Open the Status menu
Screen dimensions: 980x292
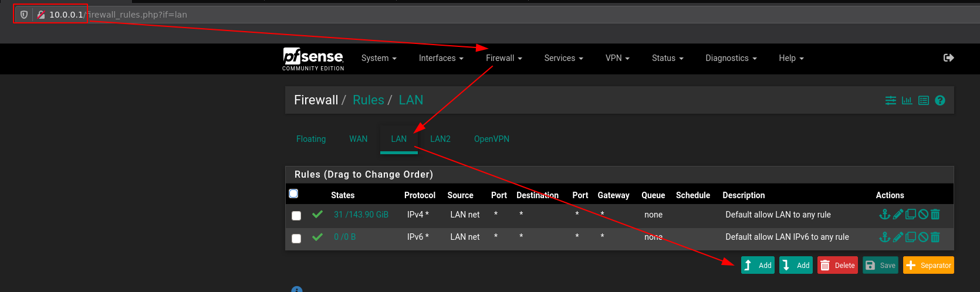668,58
